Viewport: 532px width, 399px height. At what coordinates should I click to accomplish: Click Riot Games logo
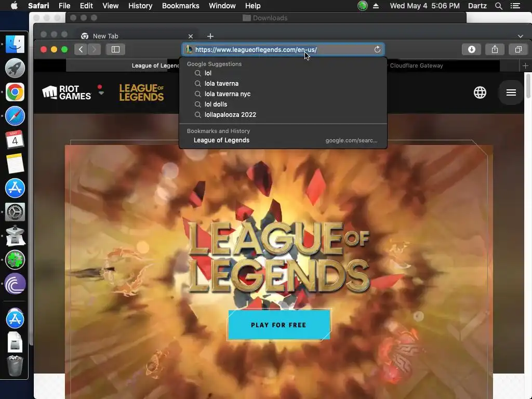tap(66, 92)
